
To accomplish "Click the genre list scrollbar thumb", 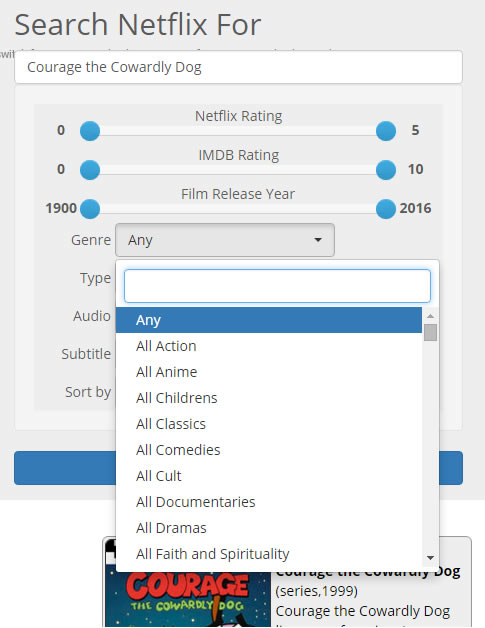I will [x=431, y=332].
